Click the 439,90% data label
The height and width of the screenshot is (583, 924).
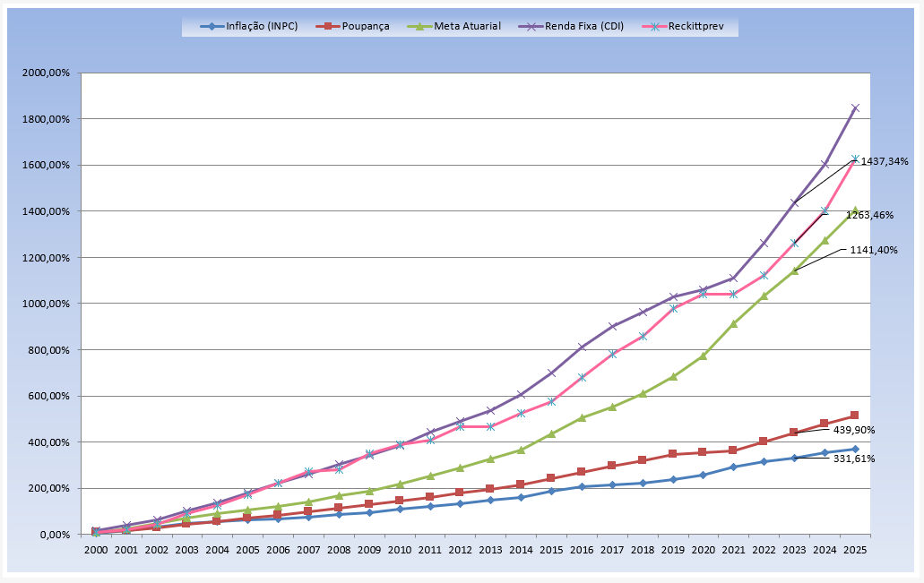pyautogui.click(x=854, y=430)
